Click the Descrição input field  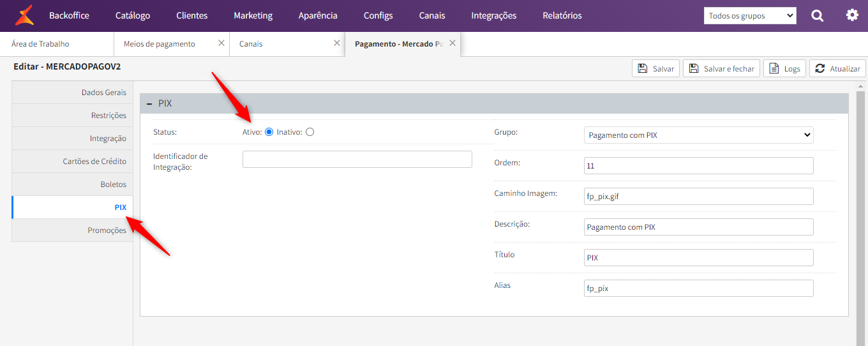pos(699,227)
